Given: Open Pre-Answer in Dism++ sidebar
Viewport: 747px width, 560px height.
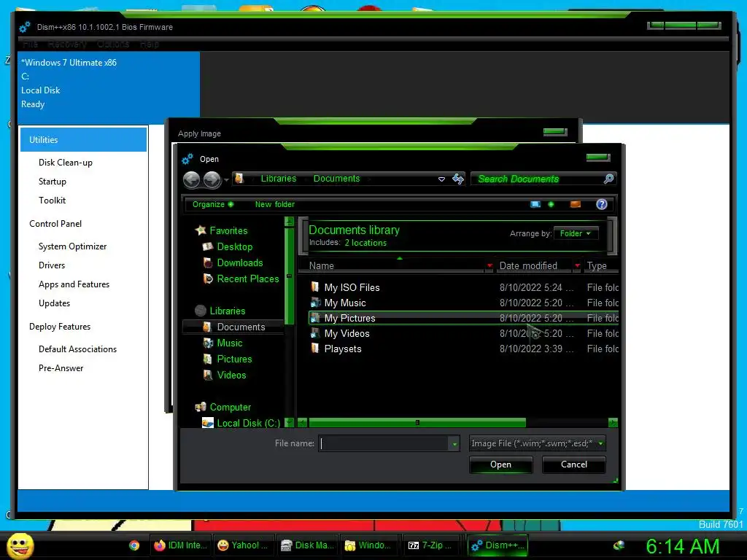Looking at the screenshot, I should point(61,368).
